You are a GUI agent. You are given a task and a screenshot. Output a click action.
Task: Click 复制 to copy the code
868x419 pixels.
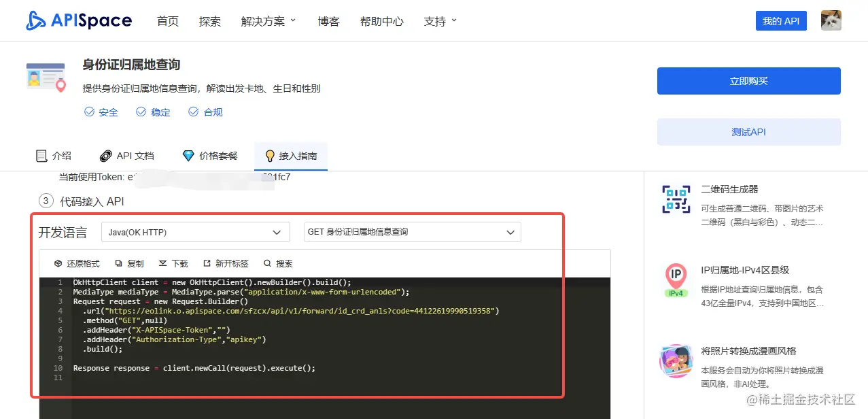tap(129, 263)
